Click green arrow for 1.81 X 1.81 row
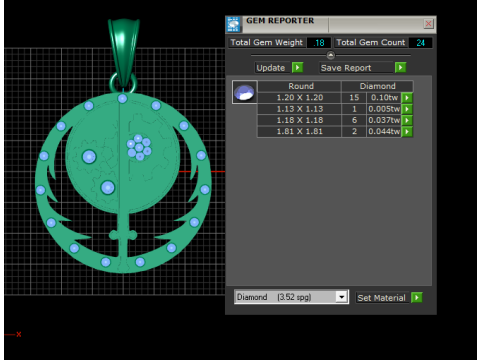 tap(407, 132)
